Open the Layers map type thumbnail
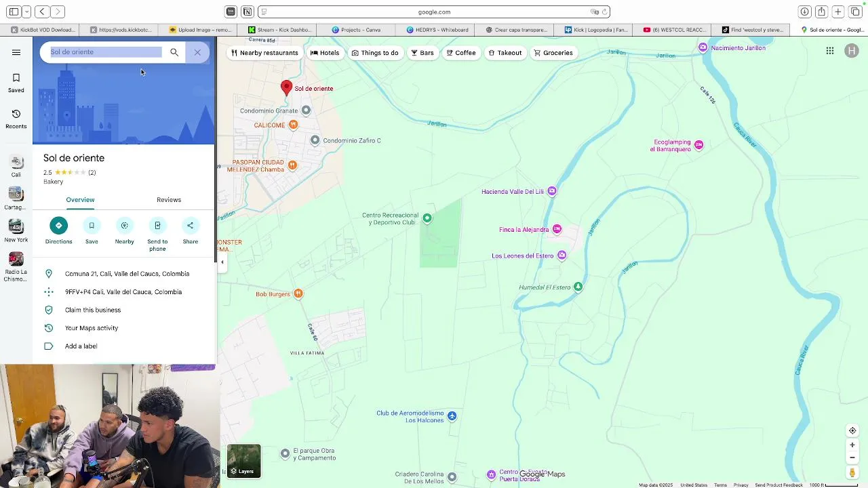Viewport: 868px width, 488px height. (243, 461)
